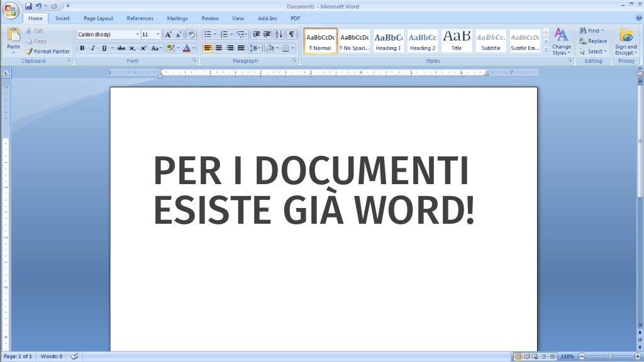The width and height of the screenshot is (644, 362).
Task: Apply paragraph shading color
Action: (269, 48)
